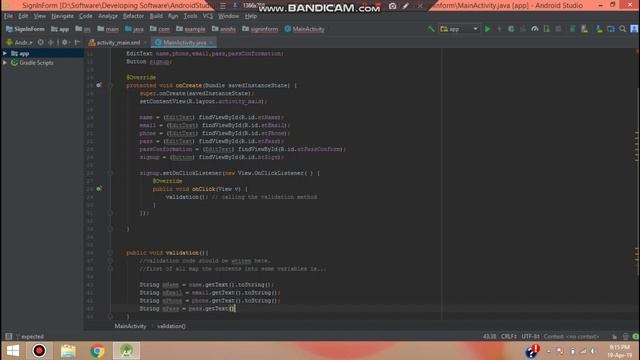640x360 pixels.
Task: Open the Navigate menu
Action: coord(62,16)
